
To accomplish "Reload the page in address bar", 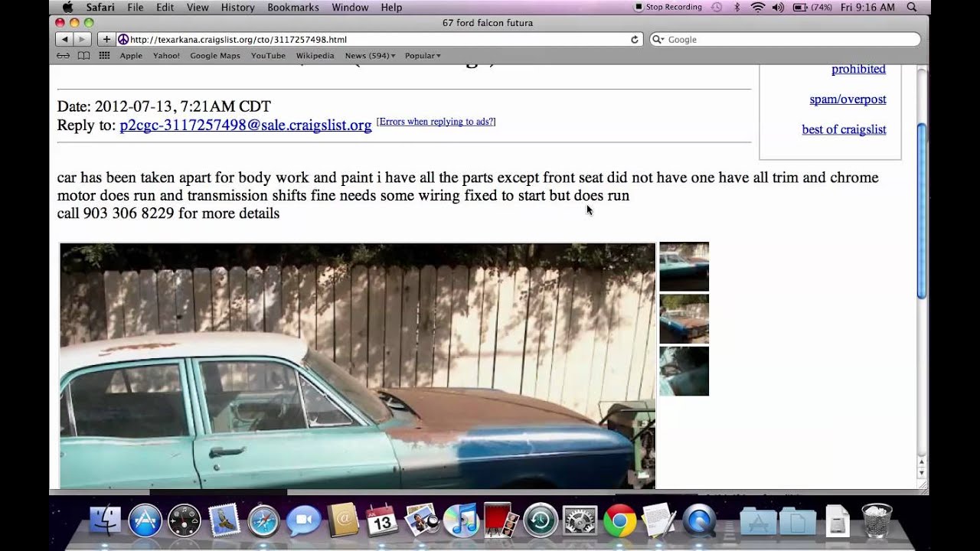I will click(635, 39).
